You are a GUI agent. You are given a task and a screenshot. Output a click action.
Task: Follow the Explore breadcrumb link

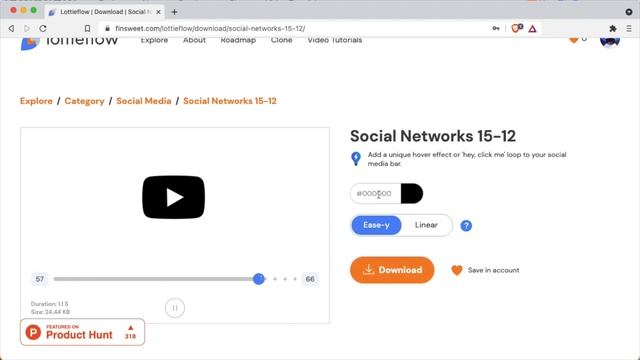(36, 101)
